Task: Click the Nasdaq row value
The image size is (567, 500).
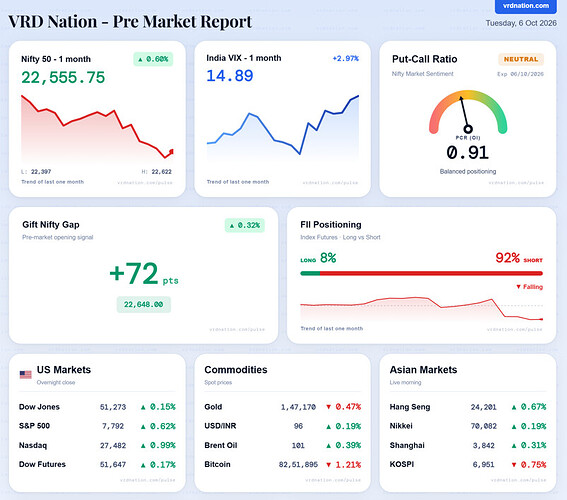Action: [113, 445]
